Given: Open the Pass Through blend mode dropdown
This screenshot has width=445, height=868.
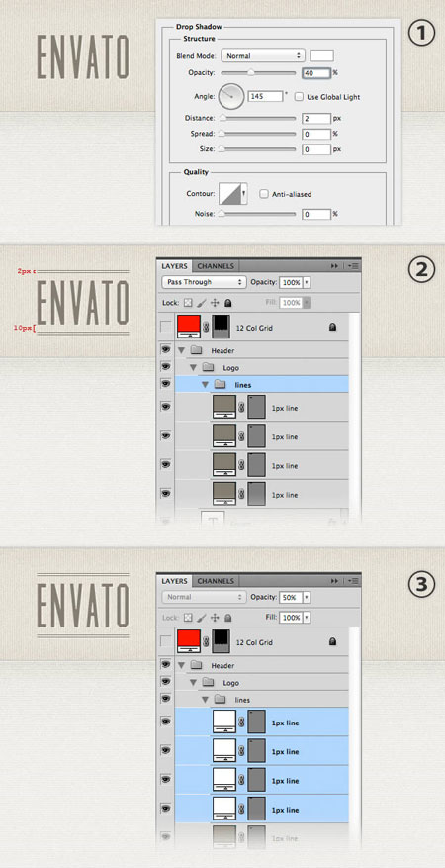Looking at the screenshot, I should point(204,282).
